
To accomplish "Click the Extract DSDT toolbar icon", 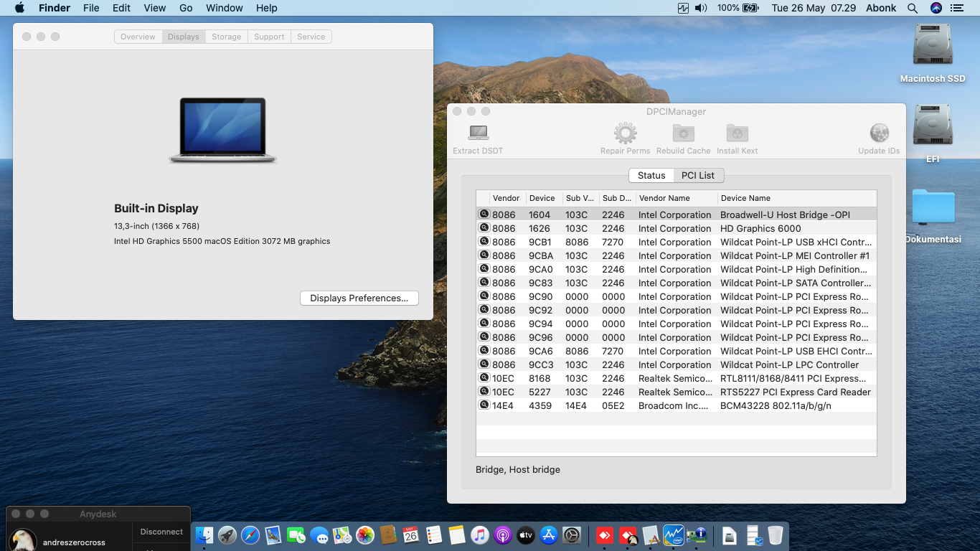I will click(x=478, y=133).
